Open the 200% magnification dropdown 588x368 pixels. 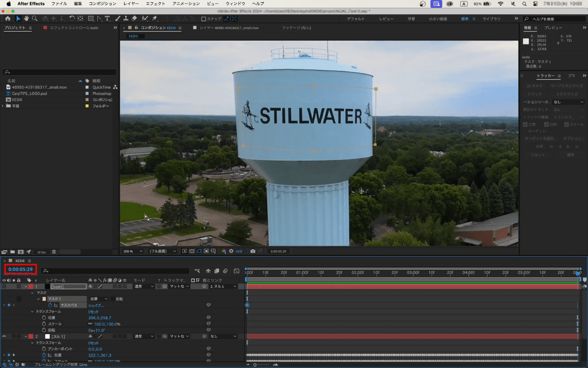point(133,251)
